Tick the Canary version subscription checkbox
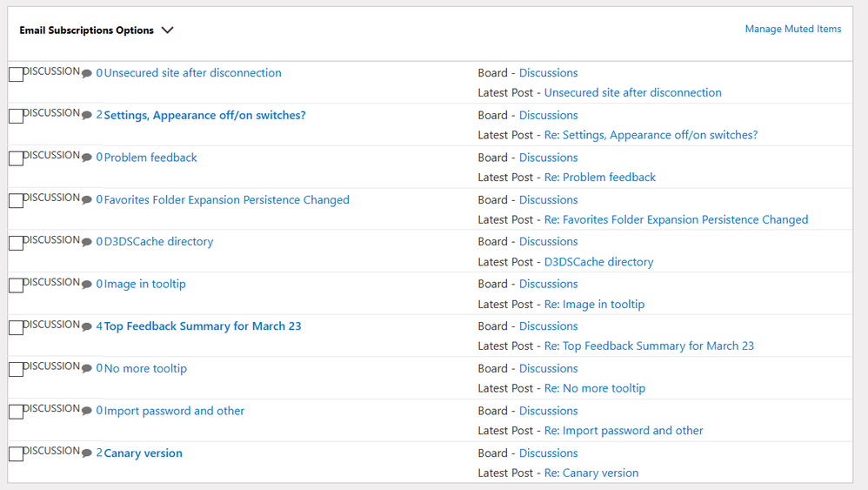868x490 pixels. click(x=16, y=454)
